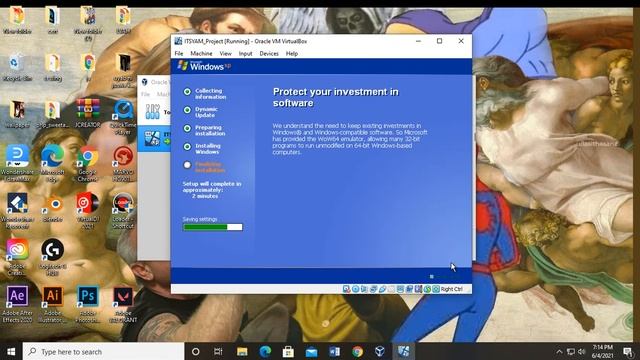Image resolution: width=640 pixels, height=360 pixels.
Task: Click the USB devices status icon
Action: point(382,289)
